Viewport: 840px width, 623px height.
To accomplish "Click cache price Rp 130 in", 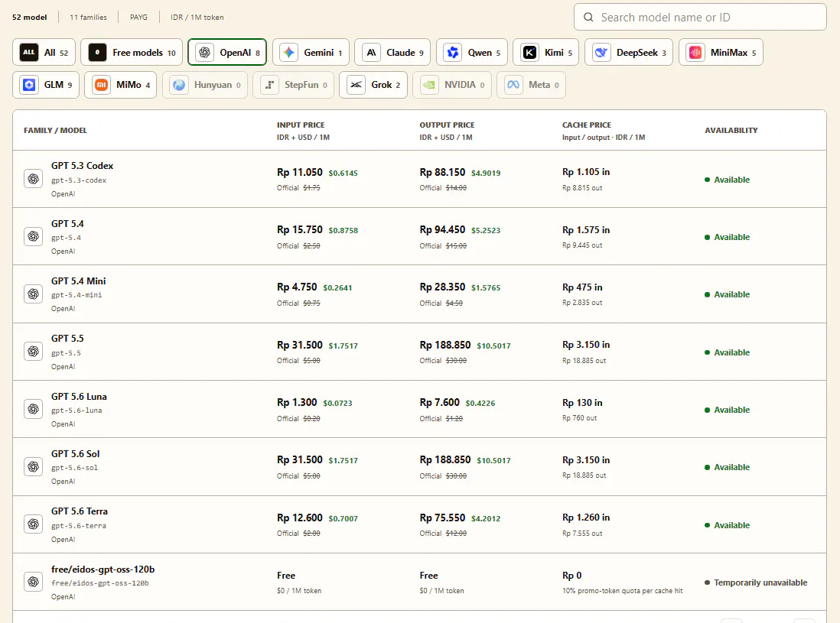I will [582, 403].
